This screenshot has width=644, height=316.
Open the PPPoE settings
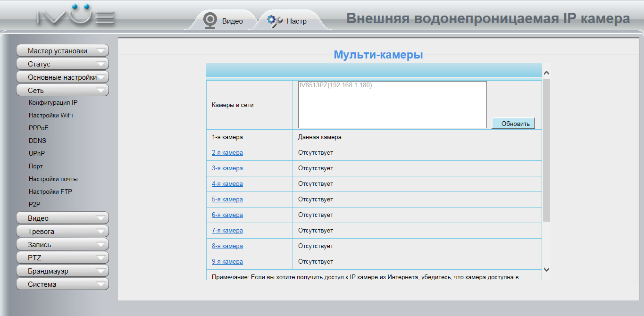pos(38,128)
